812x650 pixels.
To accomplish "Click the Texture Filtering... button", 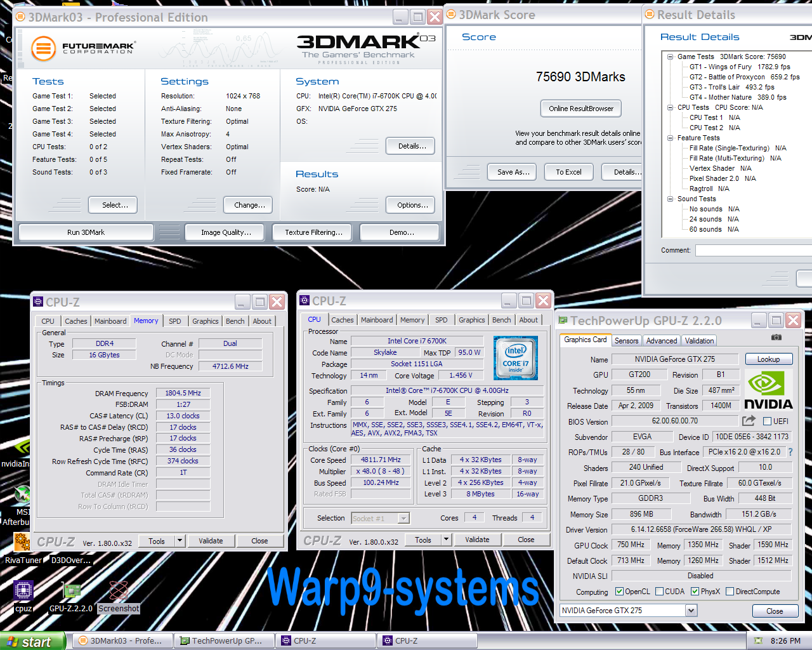I will point(313,232).
